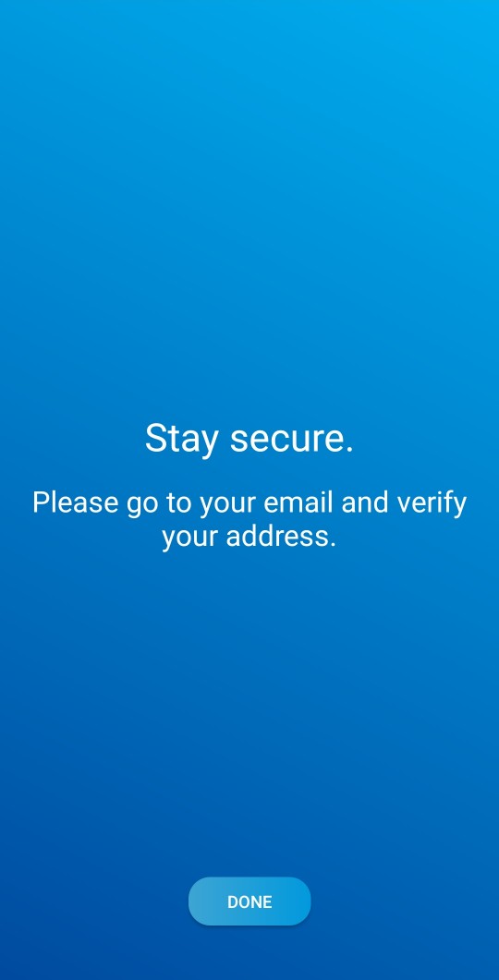Click the DONE label text
This screenshot has height=980, width=499.
[249, 901]
